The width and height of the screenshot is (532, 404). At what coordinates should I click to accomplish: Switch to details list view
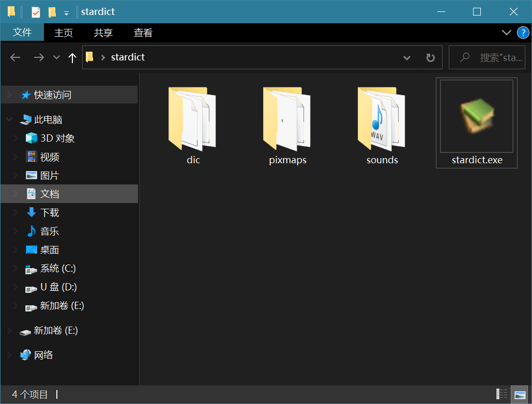[x=501, y=394]
